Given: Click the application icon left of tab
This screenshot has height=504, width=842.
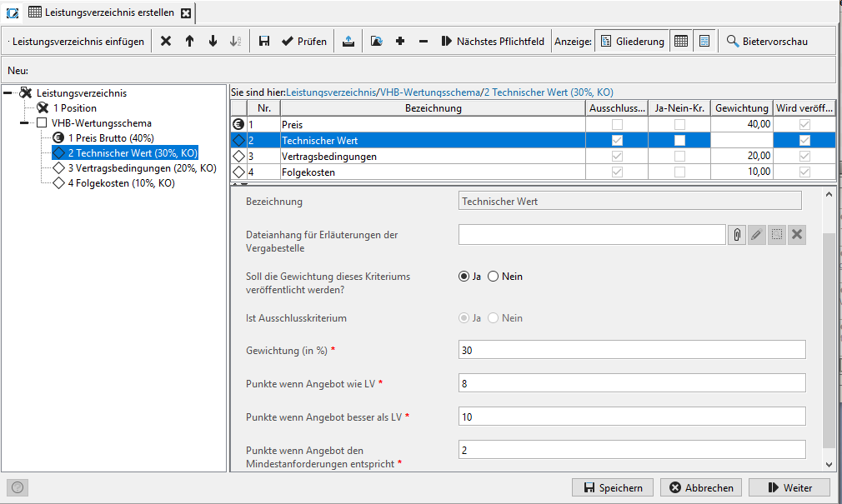Looking at the screenshot, I should pyautogui.click(x=13, y=12).
